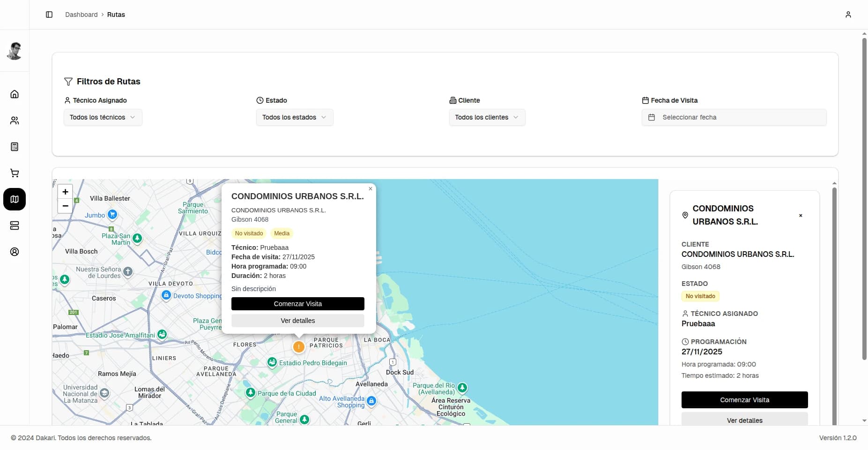Expand the Todos los técnicos dropdown
This screenshot has width=868, height=450.
[x=103, y=117]
